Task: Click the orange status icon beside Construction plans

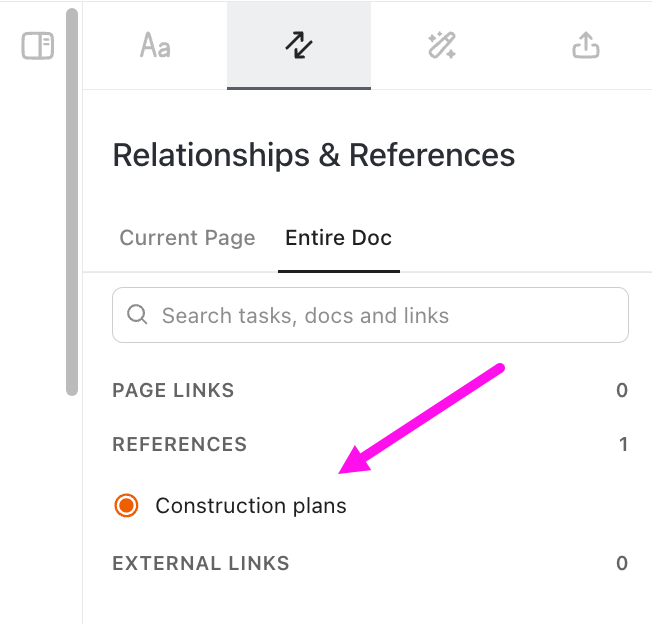Action: coord(126,506)
